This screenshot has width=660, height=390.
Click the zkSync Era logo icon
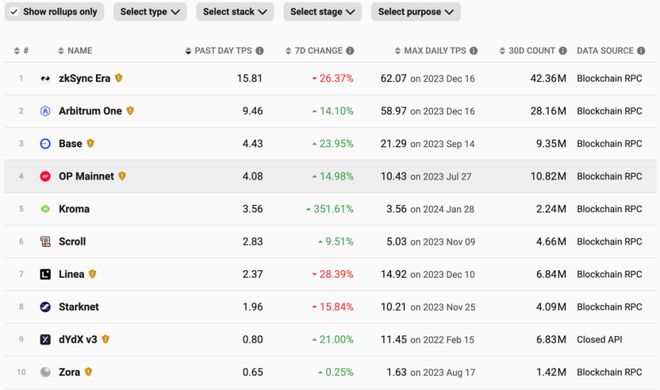[x=45, y=78]
